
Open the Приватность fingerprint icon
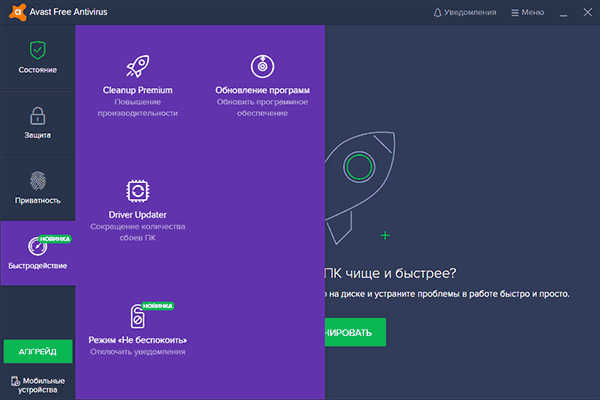point(38,181)
